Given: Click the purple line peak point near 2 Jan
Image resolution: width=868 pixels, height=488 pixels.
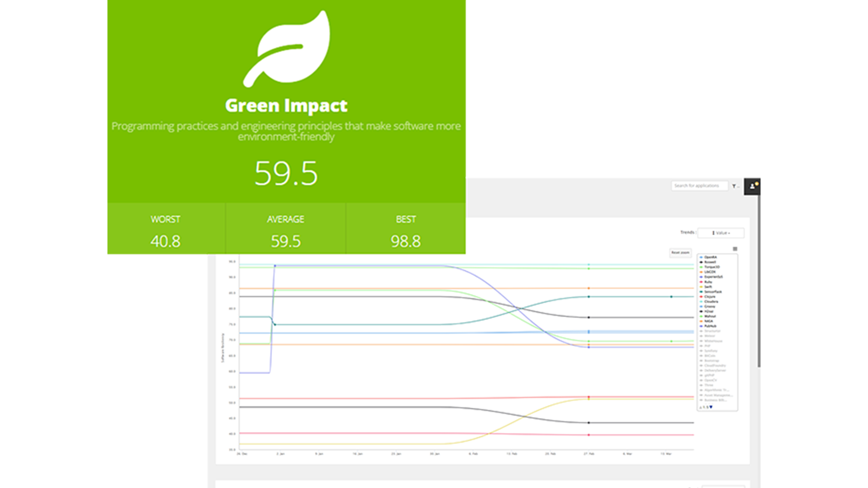Looking at the screenshot, I should 275,265.
